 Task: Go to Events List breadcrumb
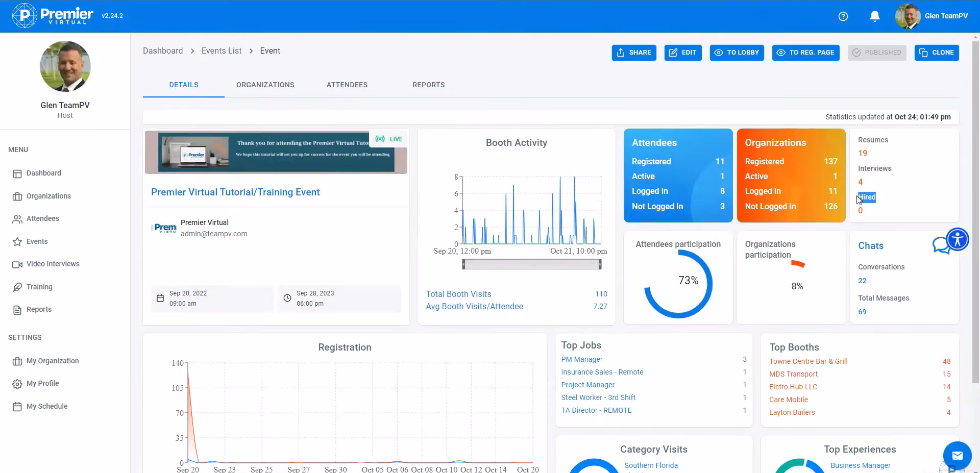tap(222, 51)
